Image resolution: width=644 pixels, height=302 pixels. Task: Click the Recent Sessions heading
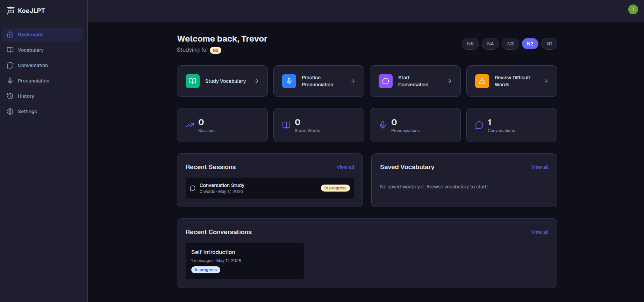pos(211,167)
